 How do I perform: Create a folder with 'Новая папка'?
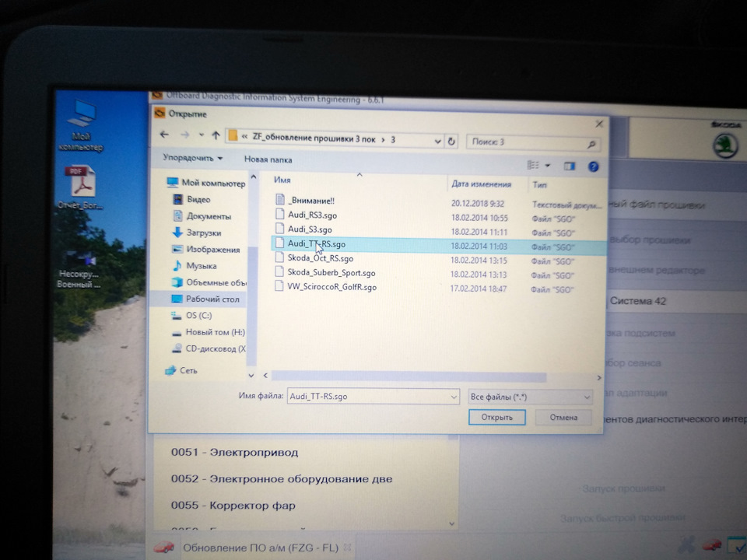coord(268,159)
